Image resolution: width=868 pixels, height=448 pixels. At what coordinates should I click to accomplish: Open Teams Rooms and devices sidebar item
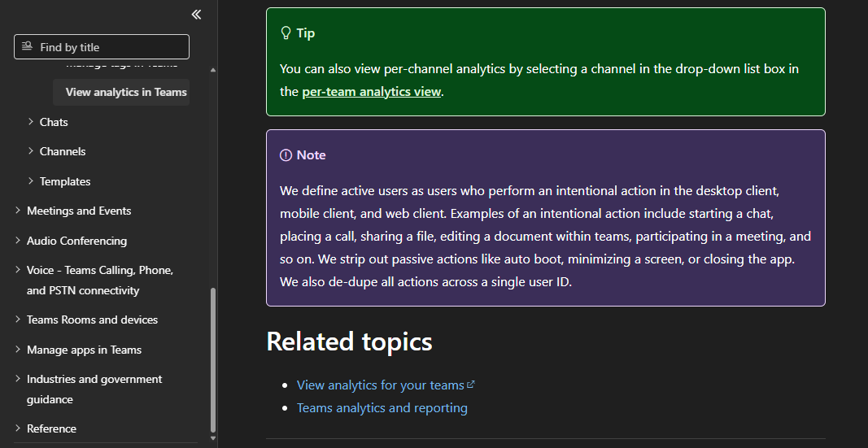(93, 320)
